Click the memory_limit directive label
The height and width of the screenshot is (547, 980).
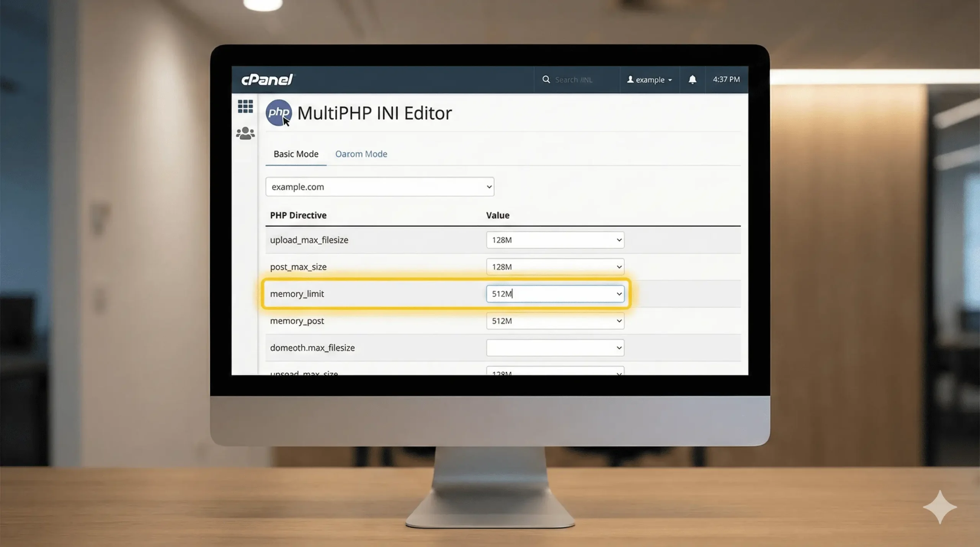297,294
